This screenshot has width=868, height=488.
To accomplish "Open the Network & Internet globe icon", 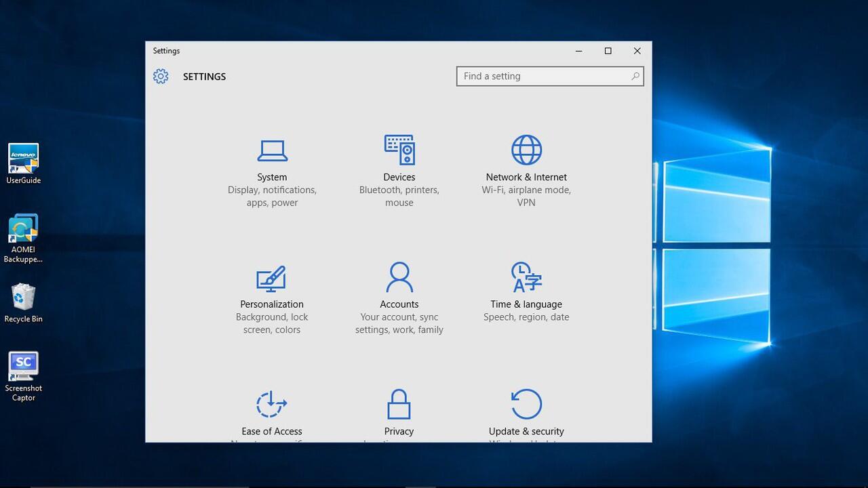I will pyautogui.click(x=526, y=150).
